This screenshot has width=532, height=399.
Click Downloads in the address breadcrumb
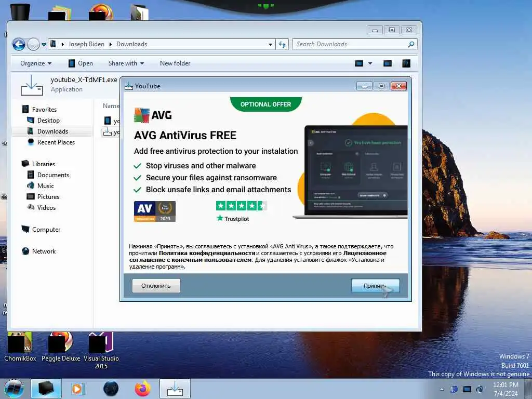click(x=131, y=44)
